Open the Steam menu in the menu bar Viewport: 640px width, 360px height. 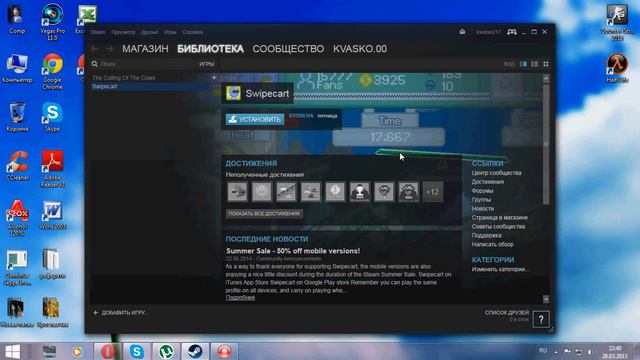click(98, 32)
